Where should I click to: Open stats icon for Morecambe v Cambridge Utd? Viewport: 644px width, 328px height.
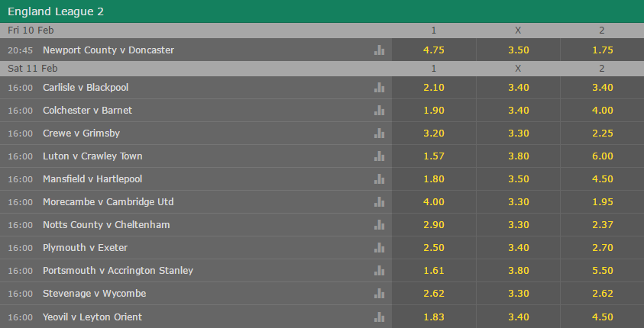tap(379, 201)
